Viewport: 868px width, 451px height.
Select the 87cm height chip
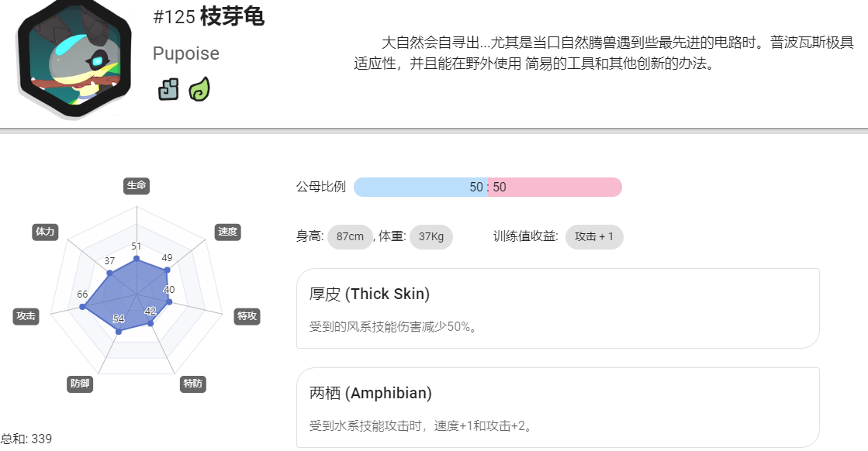click(350, 237)
